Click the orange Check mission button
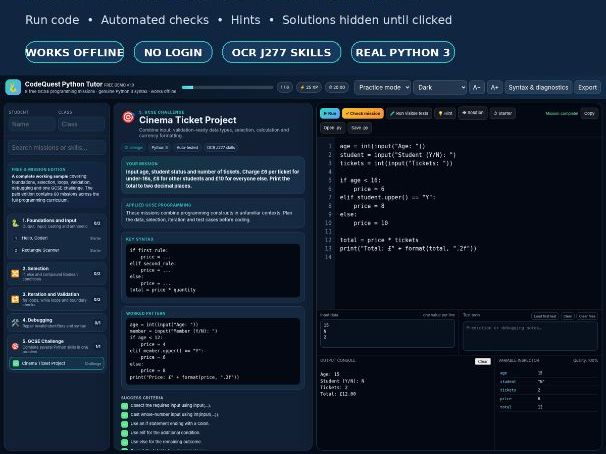Image resolution: width=606 pixels, height=454 pixels. 363,113
